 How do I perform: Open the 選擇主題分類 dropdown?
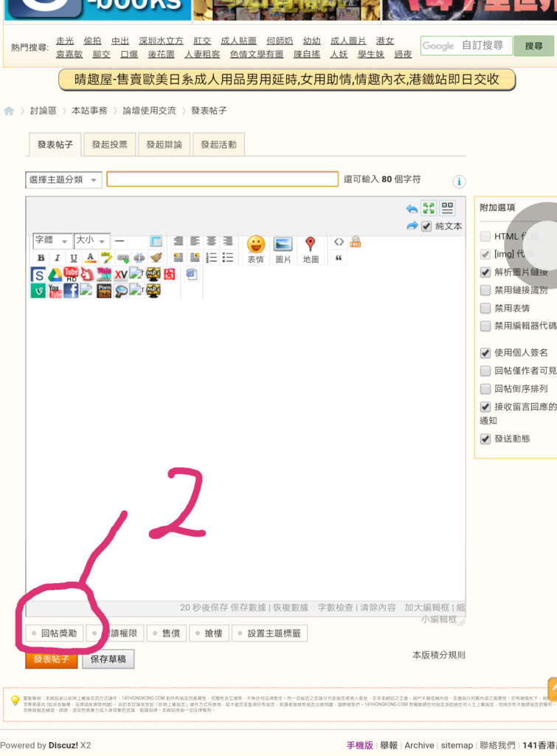[x=63, y=180]
